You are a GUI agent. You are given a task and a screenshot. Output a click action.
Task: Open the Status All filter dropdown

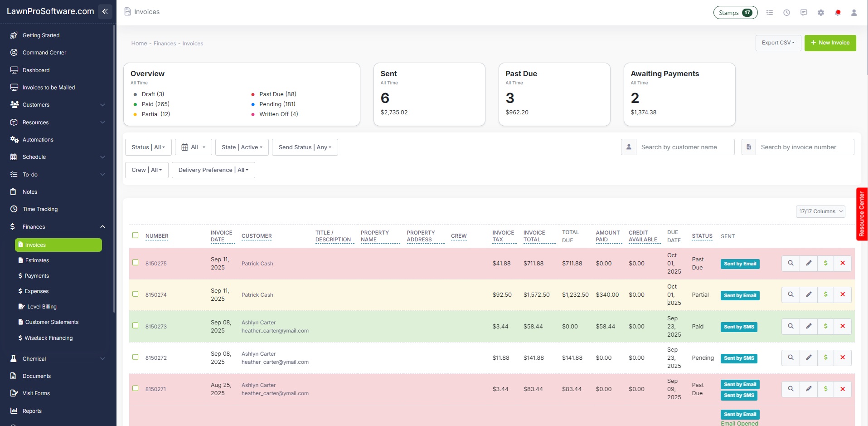click(148, 147)
